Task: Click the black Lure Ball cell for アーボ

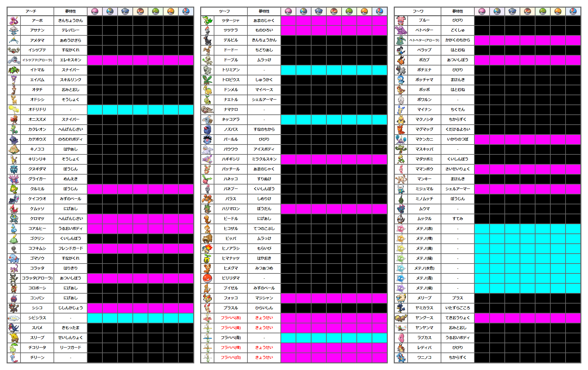Action: pyautogui.click(x=186, y=21)
